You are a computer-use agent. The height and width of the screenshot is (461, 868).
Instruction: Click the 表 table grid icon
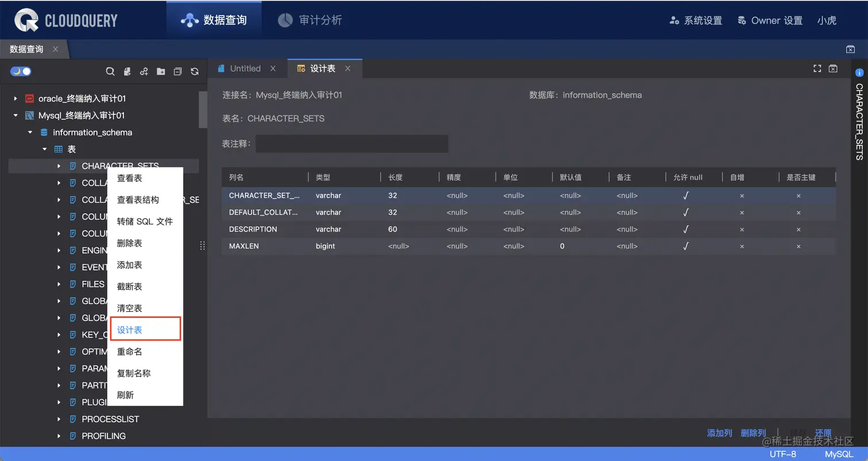58,149
